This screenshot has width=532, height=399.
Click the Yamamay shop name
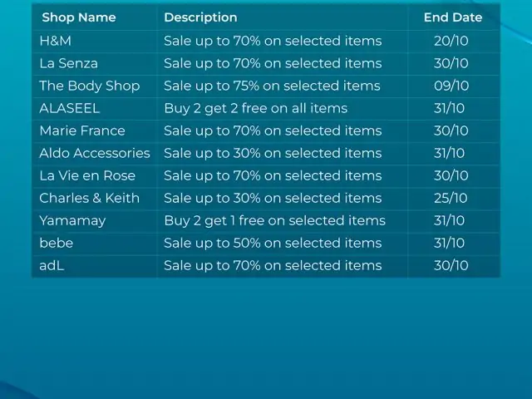(72, 221)
